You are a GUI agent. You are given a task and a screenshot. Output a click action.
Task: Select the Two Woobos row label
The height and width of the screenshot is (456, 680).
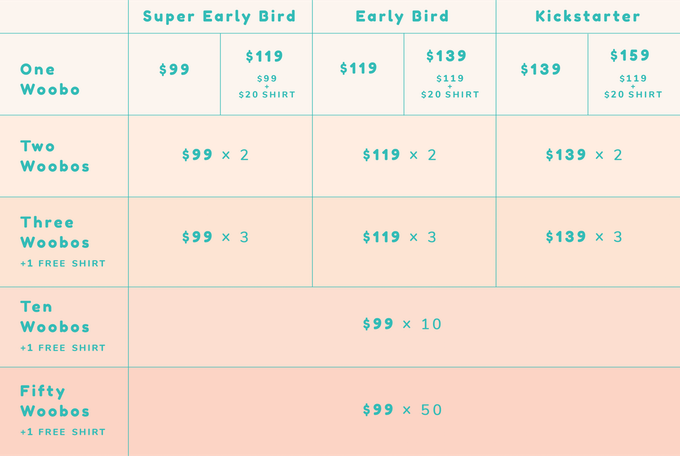(x=55, y=155)
